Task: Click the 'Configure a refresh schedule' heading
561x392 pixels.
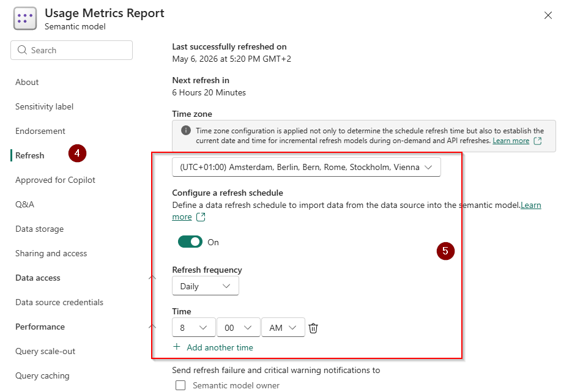Action: pos(228,193)
